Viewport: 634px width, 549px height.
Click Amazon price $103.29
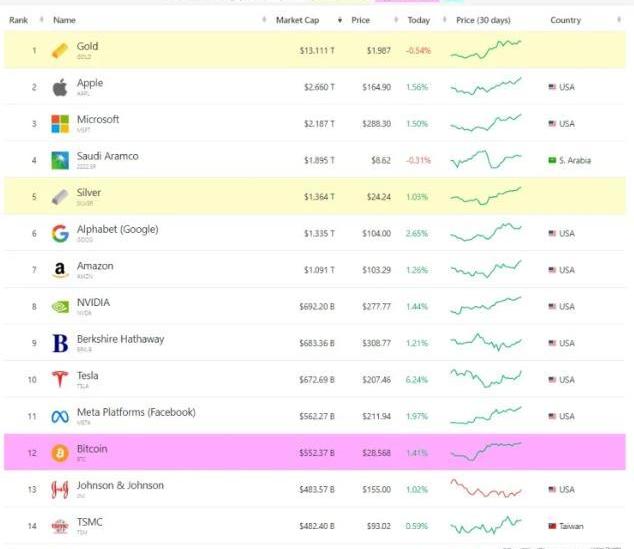[x=376, y=270]
